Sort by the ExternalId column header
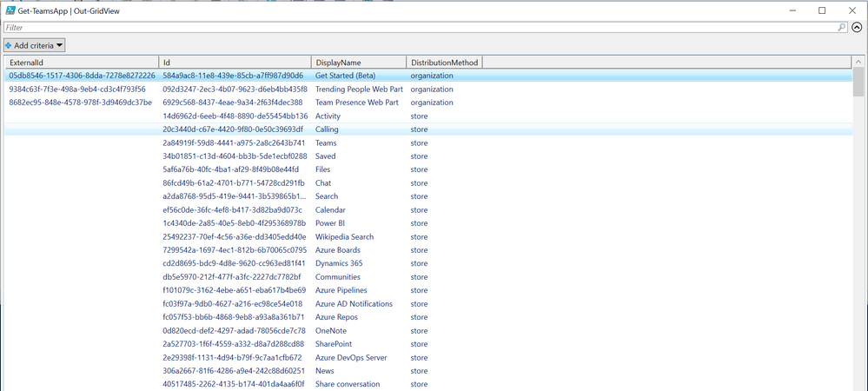 (x=82, y=62)
